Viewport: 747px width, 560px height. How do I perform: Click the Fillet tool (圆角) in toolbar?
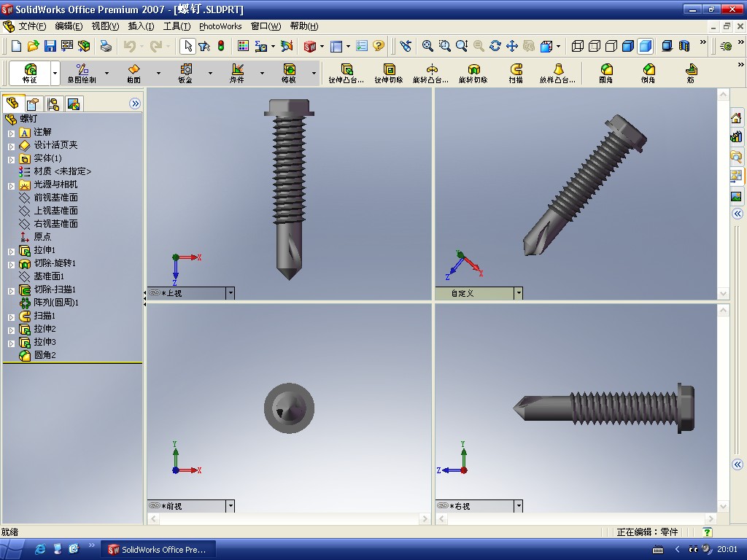point(606,74)
